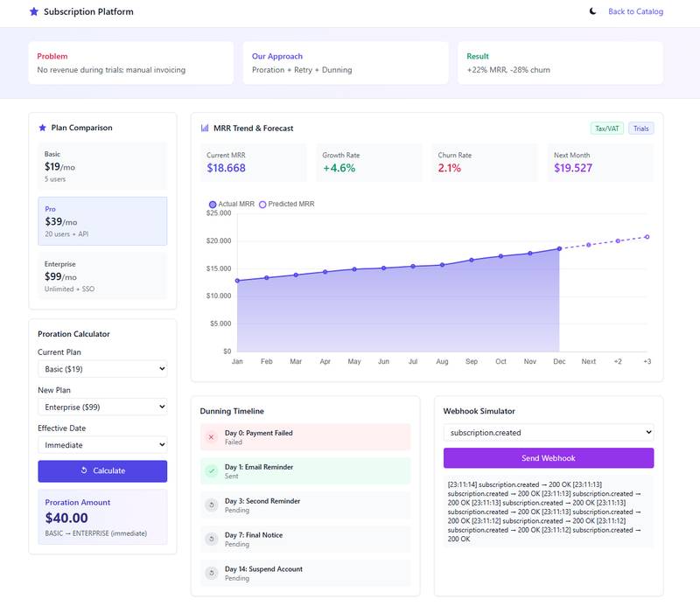Screen dimensions: 700x606
Task: Select the Pro plan card
Action: pos(102,221)
